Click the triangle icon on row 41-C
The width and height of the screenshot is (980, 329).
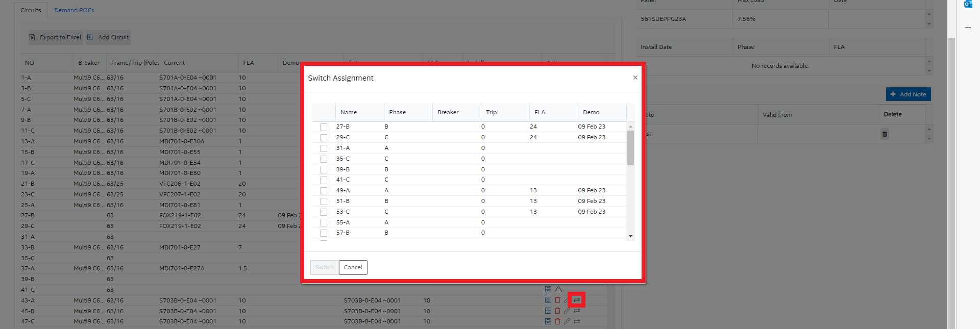558,289
